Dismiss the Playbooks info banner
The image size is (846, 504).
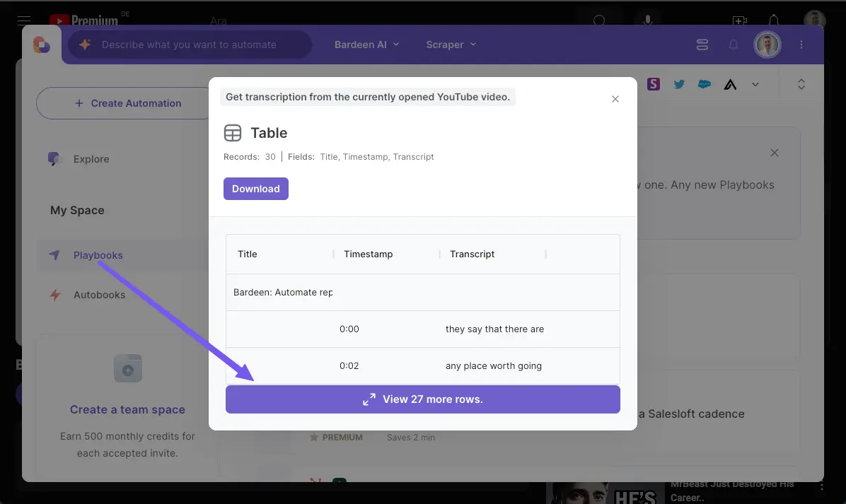(x=775, y=153)
